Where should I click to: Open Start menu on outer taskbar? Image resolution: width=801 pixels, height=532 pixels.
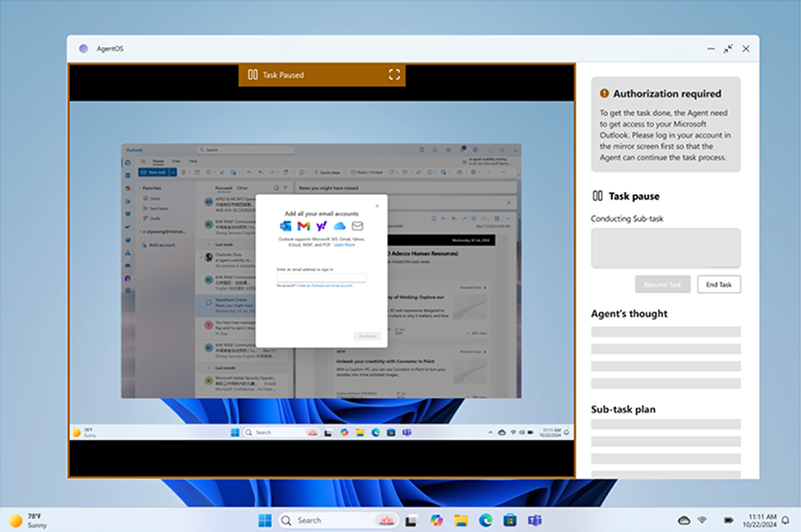click(265, 520)
